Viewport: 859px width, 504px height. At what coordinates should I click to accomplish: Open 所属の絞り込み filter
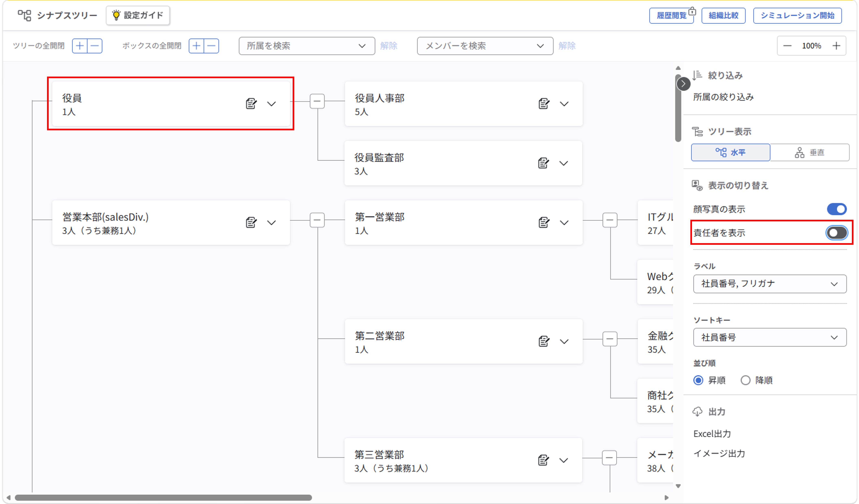point(723,97)
